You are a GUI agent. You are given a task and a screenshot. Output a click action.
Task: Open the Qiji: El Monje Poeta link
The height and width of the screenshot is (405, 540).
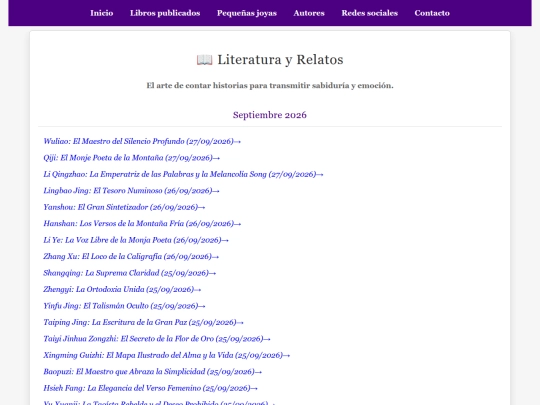pos(132,158)
